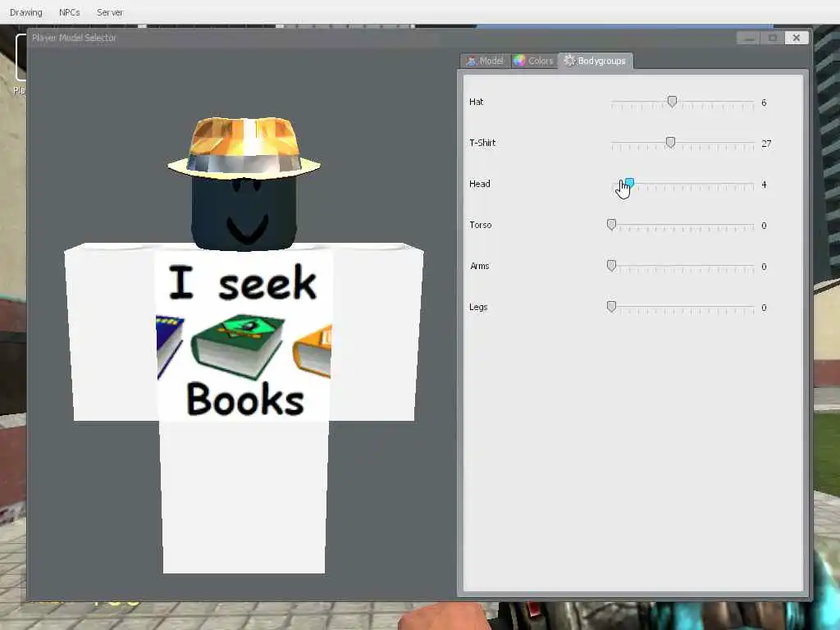This screenshot has height=630, width=840.
Task: Open the NPCs menu
Action: 69,11
